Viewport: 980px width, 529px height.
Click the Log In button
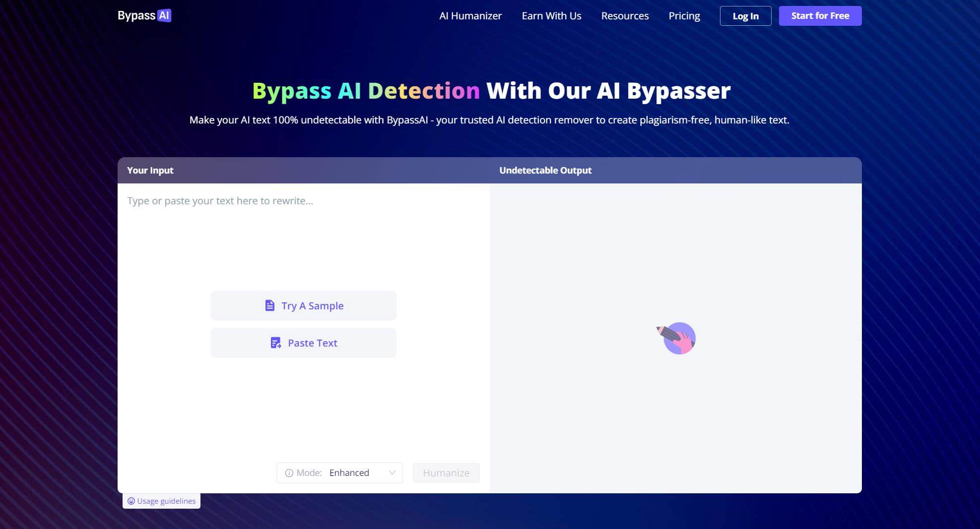point(745,16)
